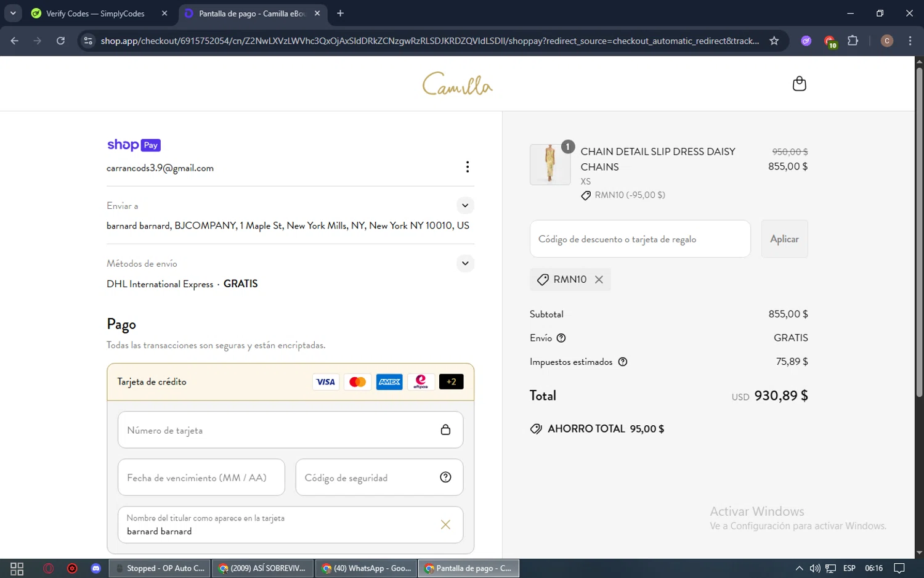Expand the Enviar a address section

(x=465, y=205)
